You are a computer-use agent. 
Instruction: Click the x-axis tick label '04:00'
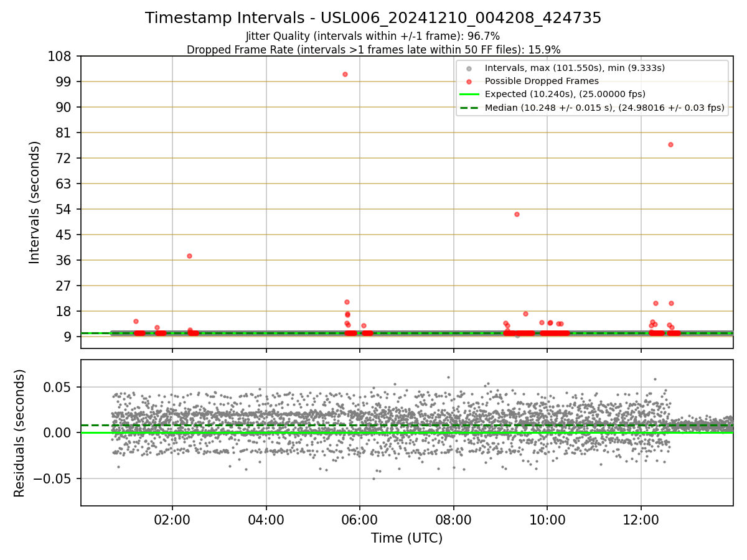pos(266,521)
